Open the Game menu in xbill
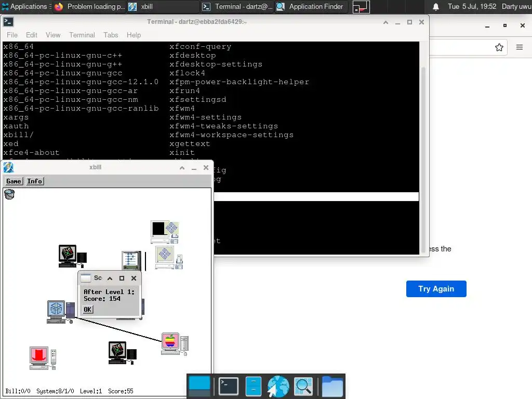Image resolution: width=532 pixels, height=399 pixels. (x=14, y=181)
